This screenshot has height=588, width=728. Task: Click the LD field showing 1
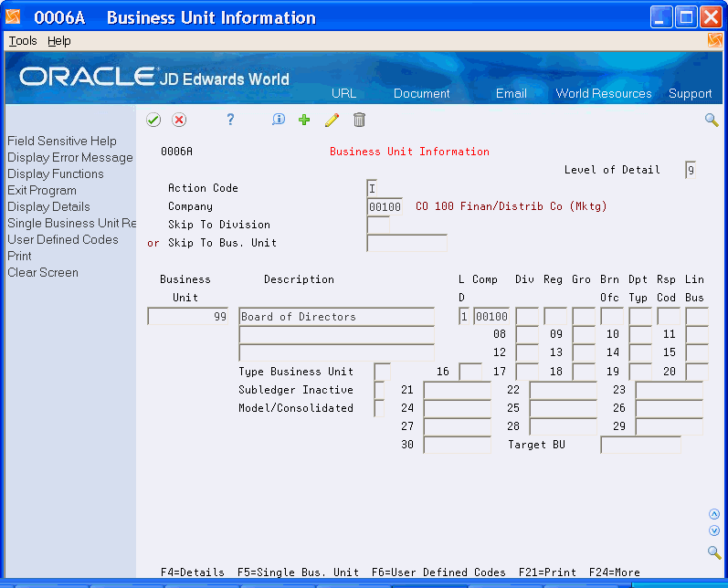463,317
